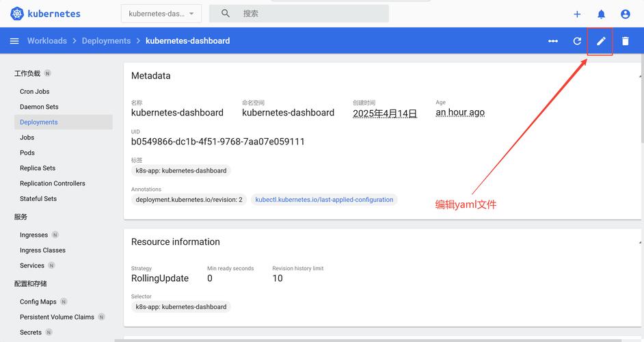Click the Deployments breadcrumb link
The image size is (644, 342).
(106, 41)
